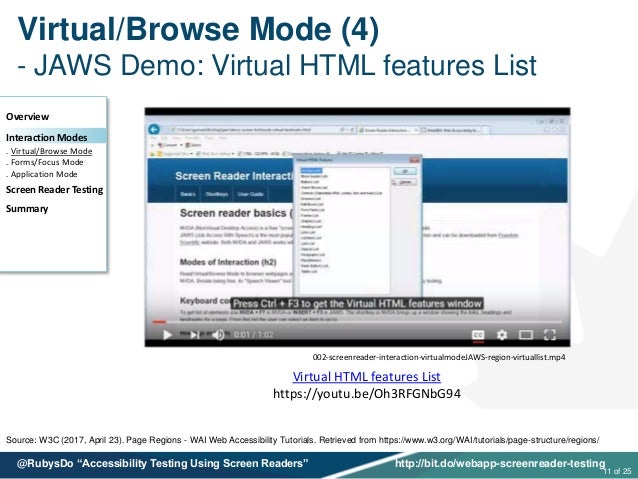
Task: Open Virtual/Browse Mode outline entry
Action: tap(51, 151)
